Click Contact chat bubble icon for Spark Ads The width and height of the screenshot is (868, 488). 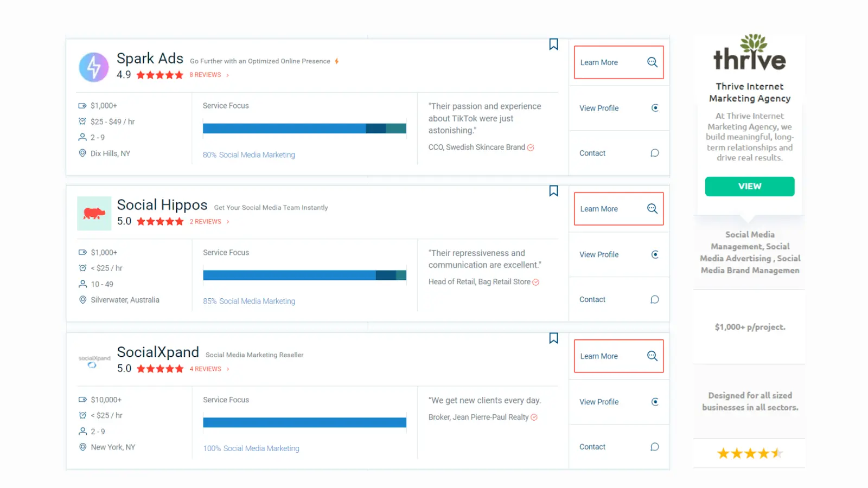(x=655, y=153)
